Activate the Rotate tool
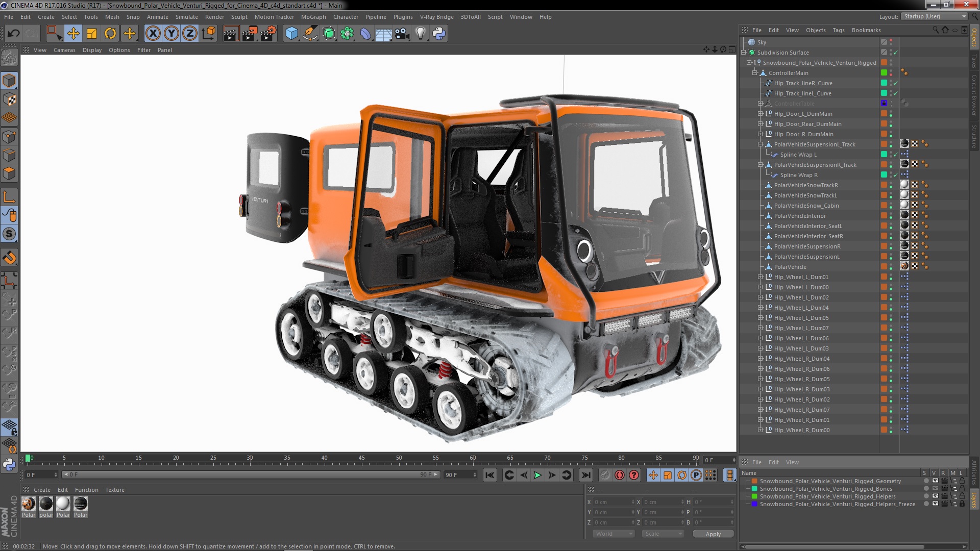 110,34
